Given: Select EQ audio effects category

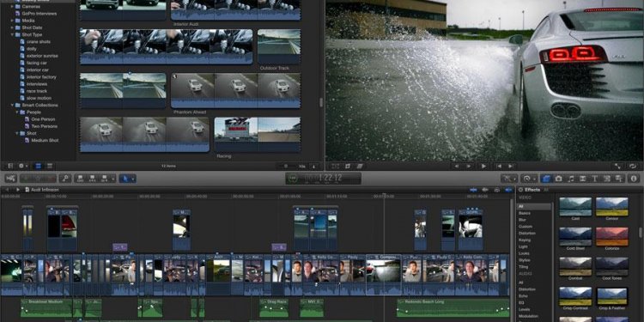Looking at the screenshot, I should [x=521, y=302].
